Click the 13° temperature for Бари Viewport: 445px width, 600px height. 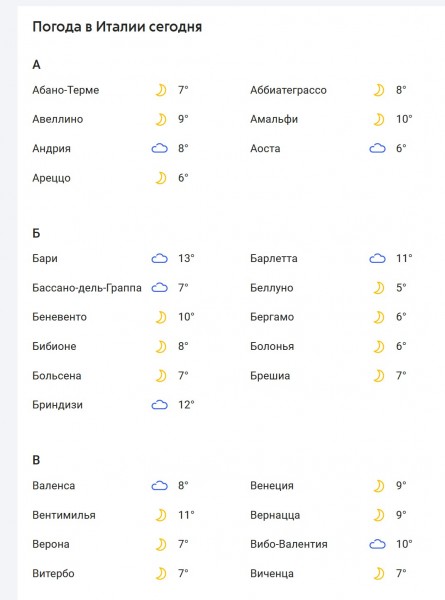point(186,259)
